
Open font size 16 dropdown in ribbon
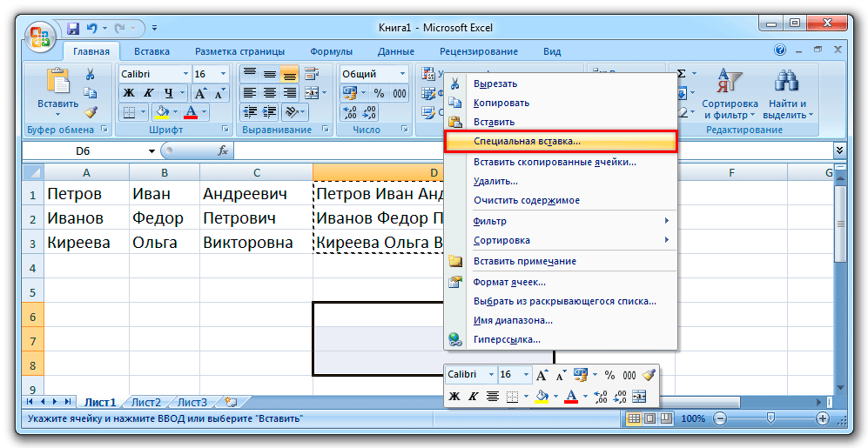[223, 74]
